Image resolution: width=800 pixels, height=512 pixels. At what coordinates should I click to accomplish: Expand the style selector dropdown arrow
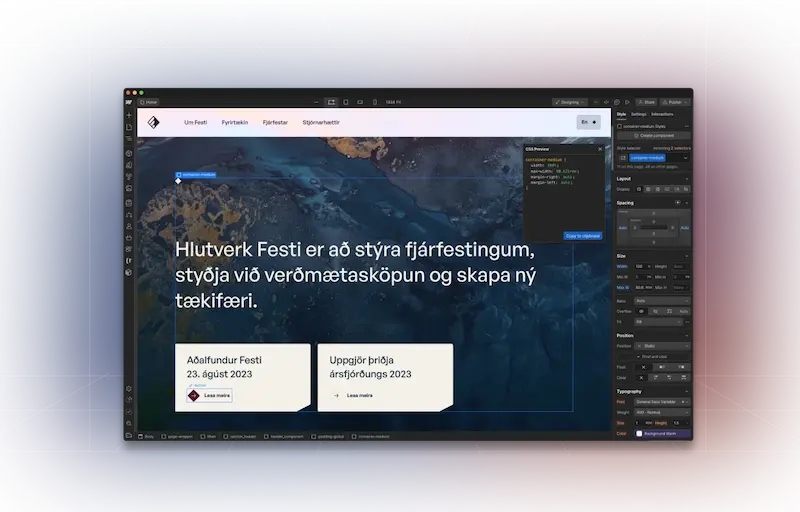click(685, 157)
